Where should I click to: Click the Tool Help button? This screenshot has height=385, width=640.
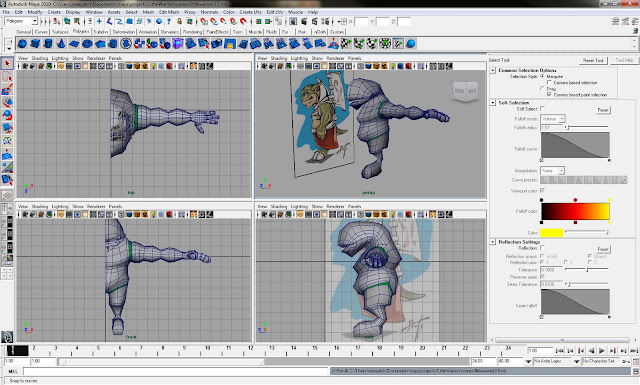coord(624,60)
